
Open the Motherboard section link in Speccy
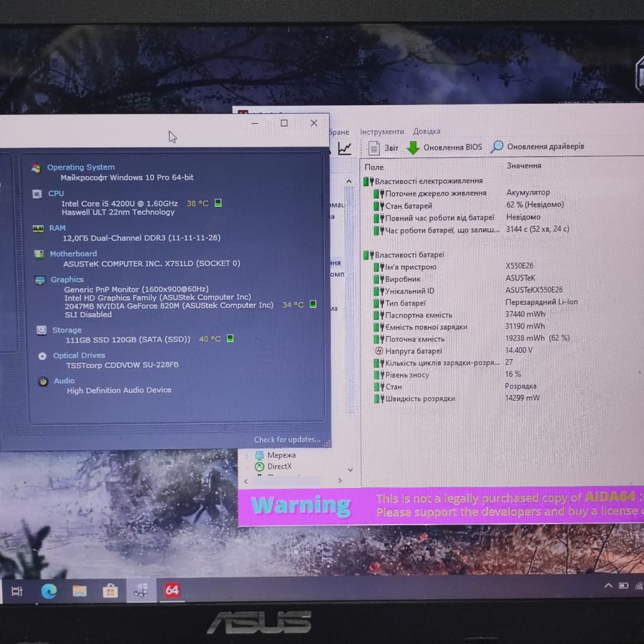(x=74, y=254)
